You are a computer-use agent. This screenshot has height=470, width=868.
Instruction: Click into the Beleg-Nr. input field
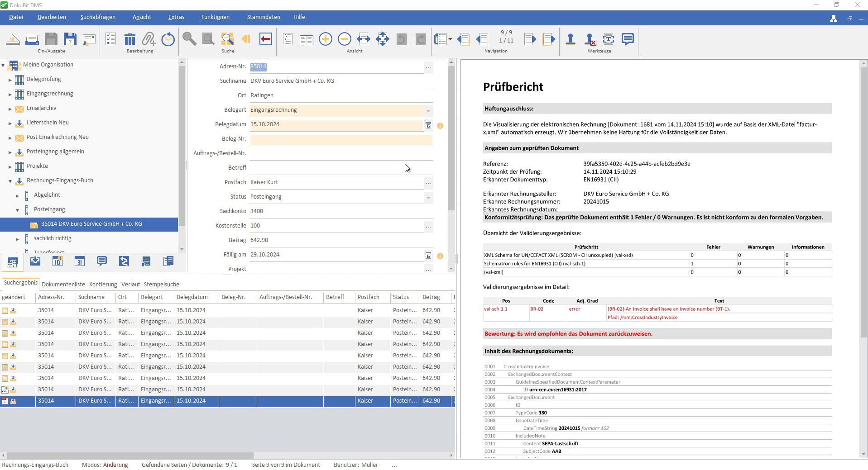[340, 139]
